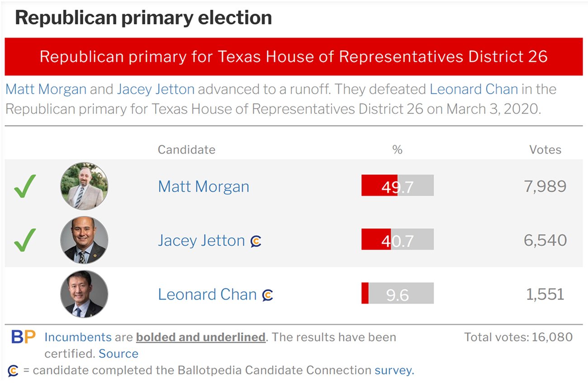Click Matt Morgan's name in the candidate table
This screenshot has height=383, width=588.
[204, 186]
